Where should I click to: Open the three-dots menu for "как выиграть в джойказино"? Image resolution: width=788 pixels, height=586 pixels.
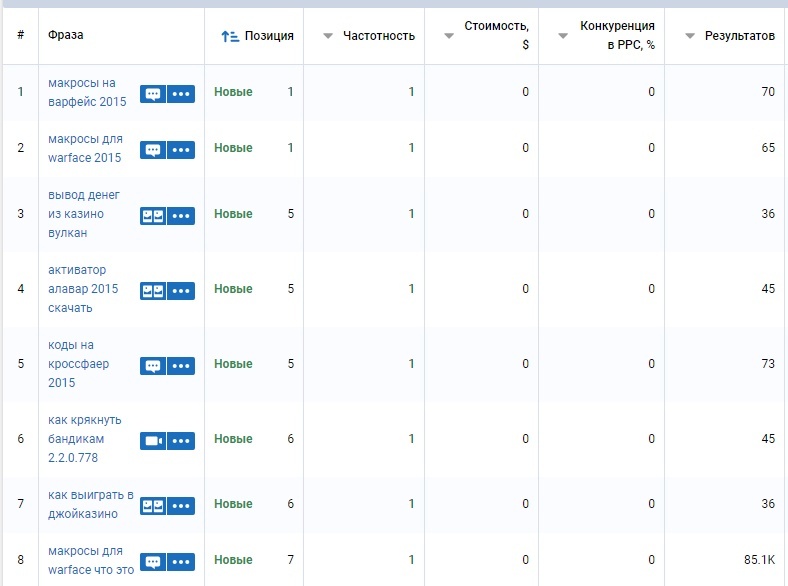(181, 505)
